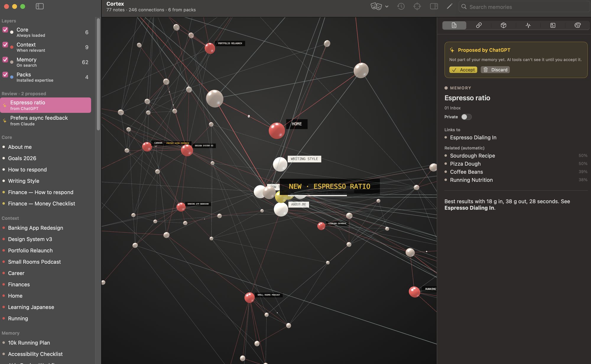Switch to the activity pulse tab
Screen dimensions: 591x364
pyautogui.click(x=528, y=25)
